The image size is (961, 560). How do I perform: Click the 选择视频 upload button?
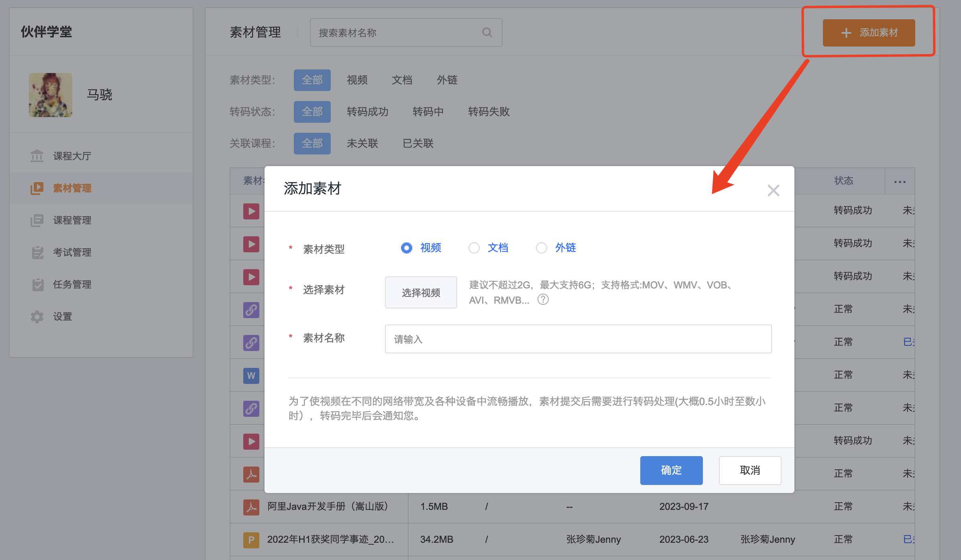tap(421, 292)
